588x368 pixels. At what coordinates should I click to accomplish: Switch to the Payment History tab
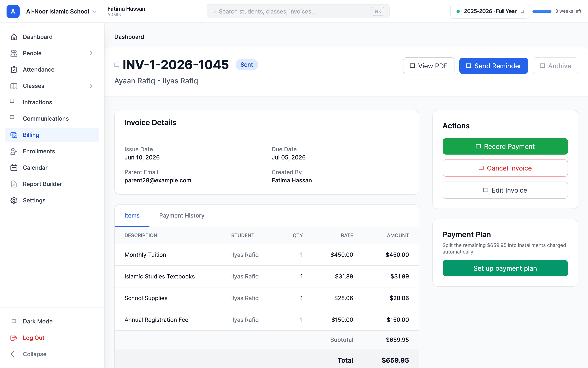click(182, 215)
